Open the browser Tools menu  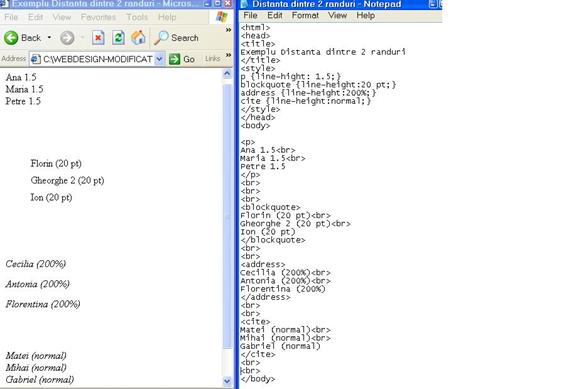[x=137, y=17]
